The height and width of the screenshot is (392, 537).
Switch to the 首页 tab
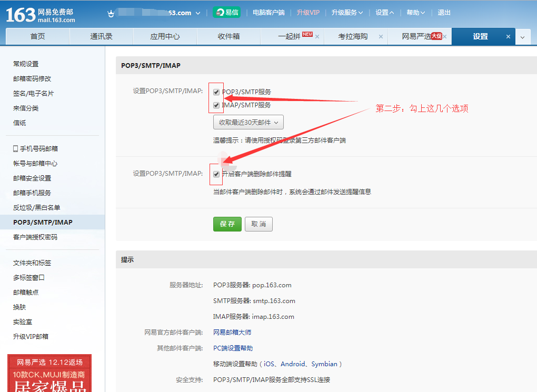click(x=38, y=37)
